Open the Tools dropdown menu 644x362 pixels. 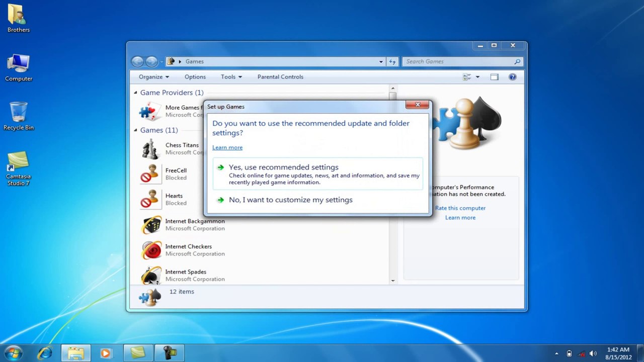(231, 77)
